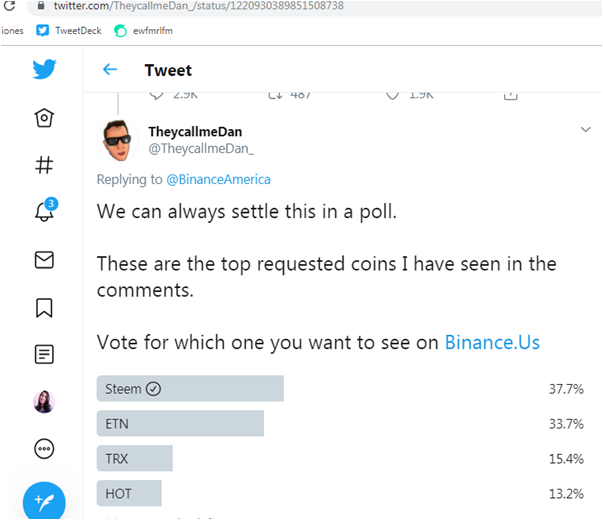
Task: Open the Home icon in sidebar
Action: click(x=44, y=118)
